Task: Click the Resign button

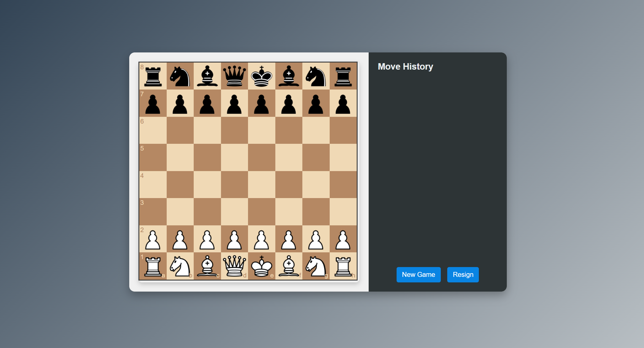Action: pyautogui.click(x=463, y=275)
